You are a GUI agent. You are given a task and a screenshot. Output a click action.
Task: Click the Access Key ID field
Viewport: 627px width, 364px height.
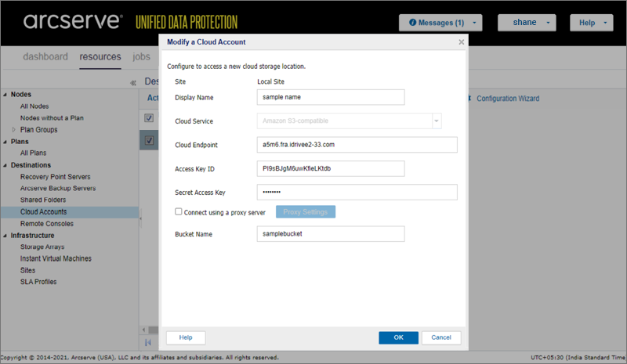pyautogui.click(x=331, y=168)
